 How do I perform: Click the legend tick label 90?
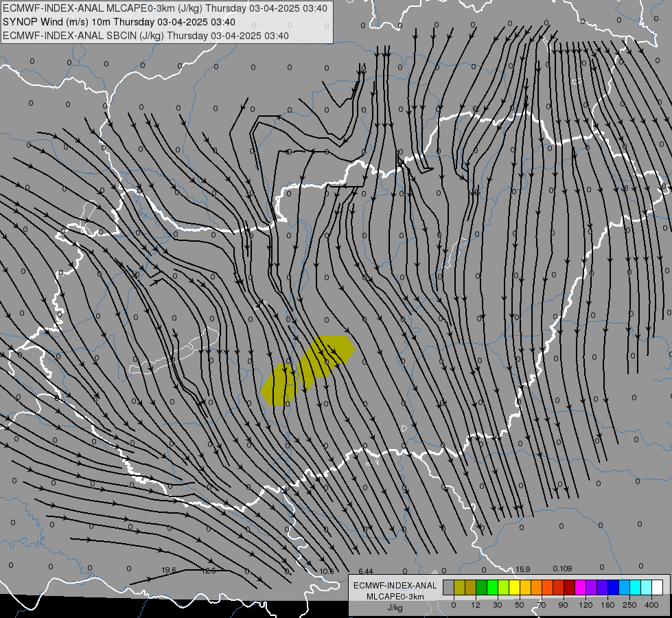click(x=563, y=605)
